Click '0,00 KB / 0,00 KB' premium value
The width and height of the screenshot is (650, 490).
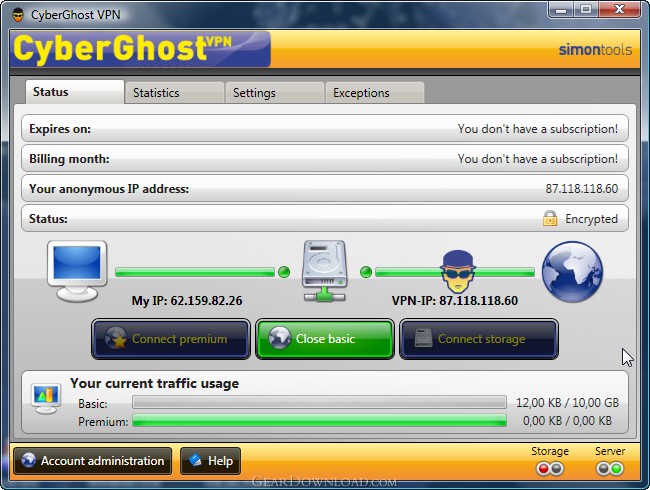point(567,421)
